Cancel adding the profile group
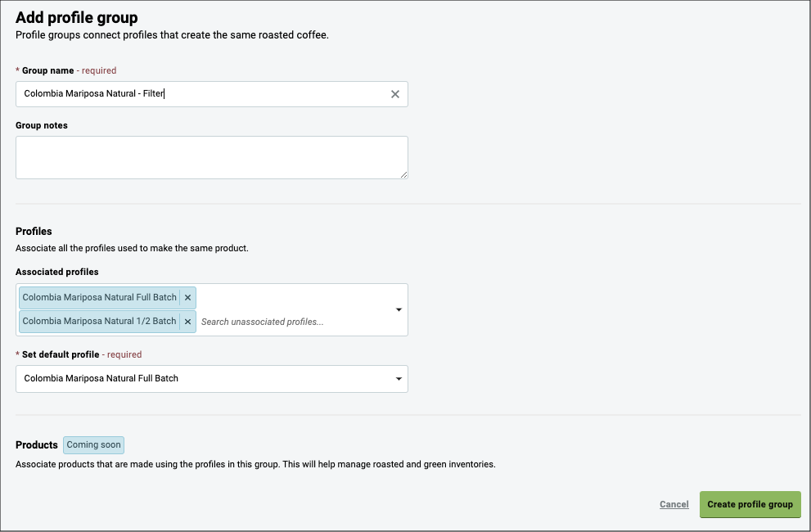Viewport: 811px width, 532px height. tap(674, 504)
